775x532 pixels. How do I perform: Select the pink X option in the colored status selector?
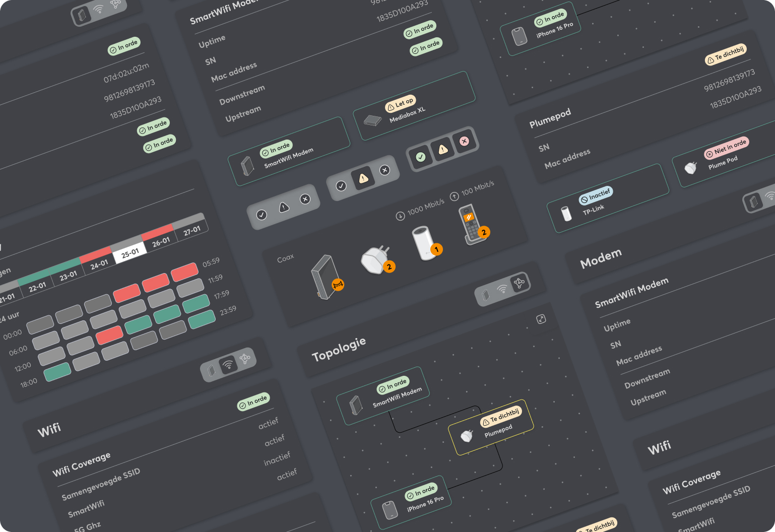[x=464, y=142]
